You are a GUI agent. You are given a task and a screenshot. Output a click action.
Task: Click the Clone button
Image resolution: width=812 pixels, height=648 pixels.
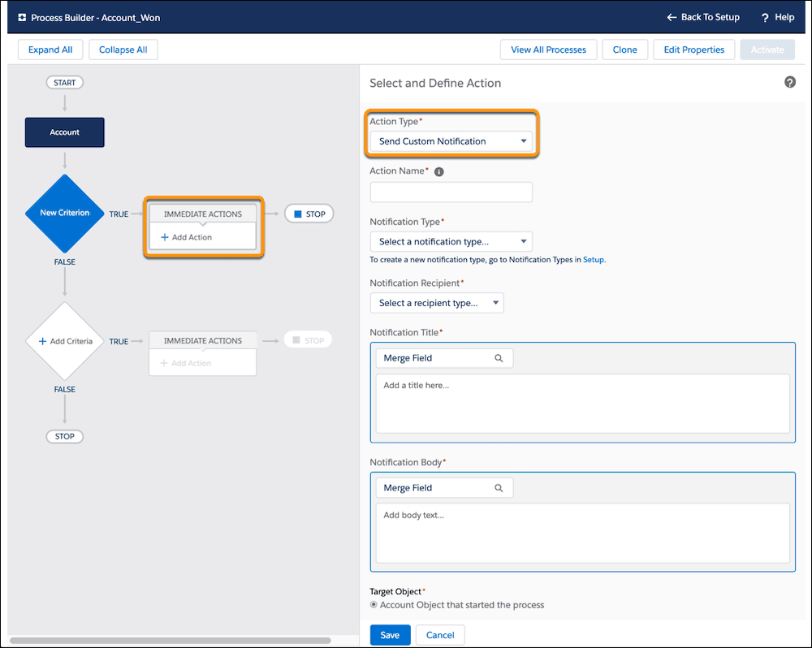pyautogui.click(x=624, y=50)
